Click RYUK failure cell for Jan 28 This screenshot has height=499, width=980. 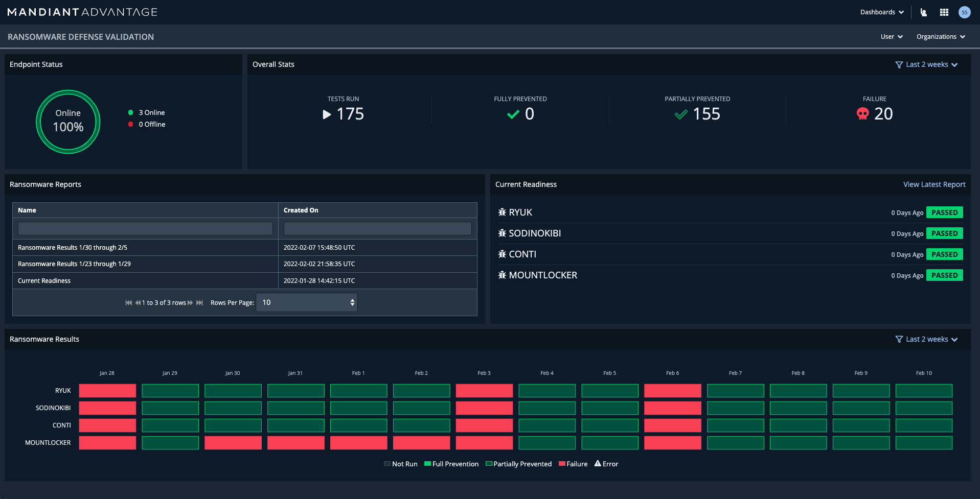pos(107,391)
